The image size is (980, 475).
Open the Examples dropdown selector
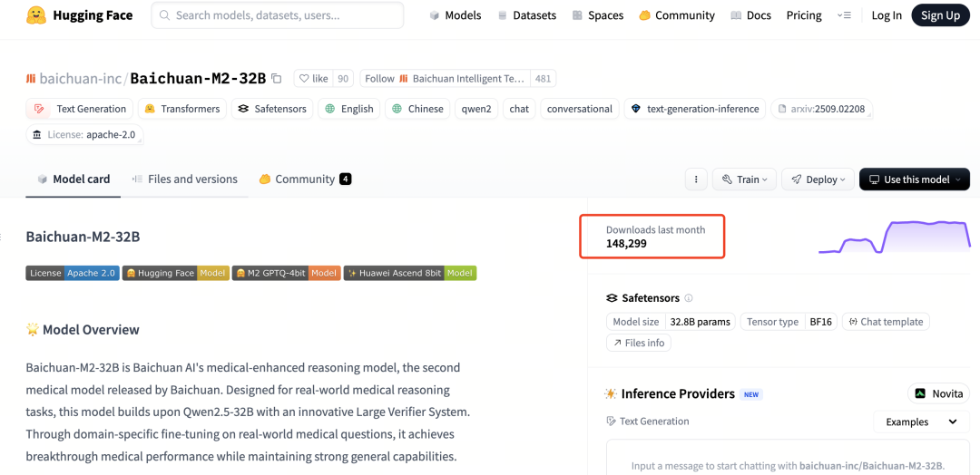921,422
